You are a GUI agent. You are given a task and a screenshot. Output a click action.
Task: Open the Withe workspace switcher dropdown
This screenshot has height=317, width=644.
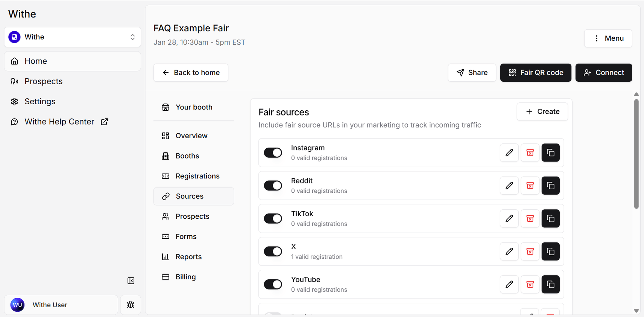point(73,37)
